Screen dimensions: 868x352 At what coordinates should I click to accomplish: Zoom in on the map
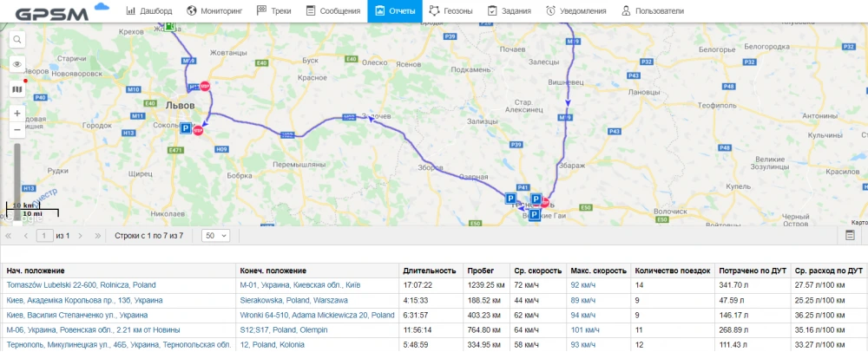tap(17, 113)
